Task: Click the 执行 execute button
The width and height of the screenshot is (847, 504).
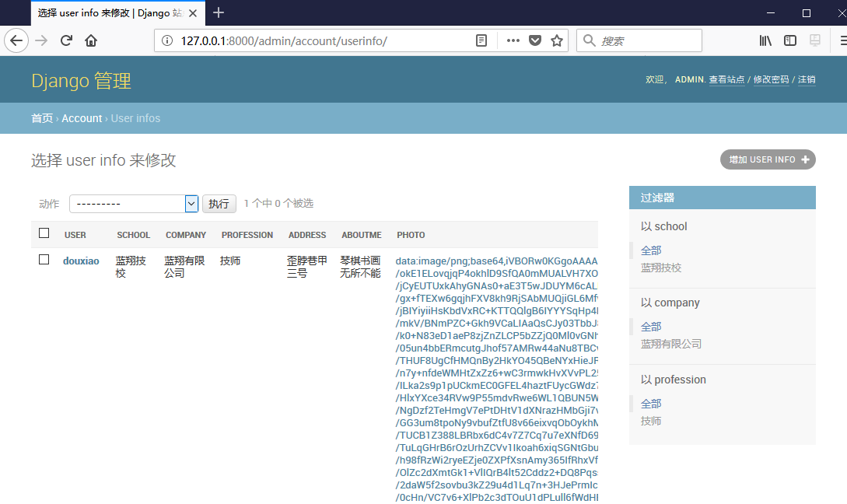Action: [x=219, y=204]
